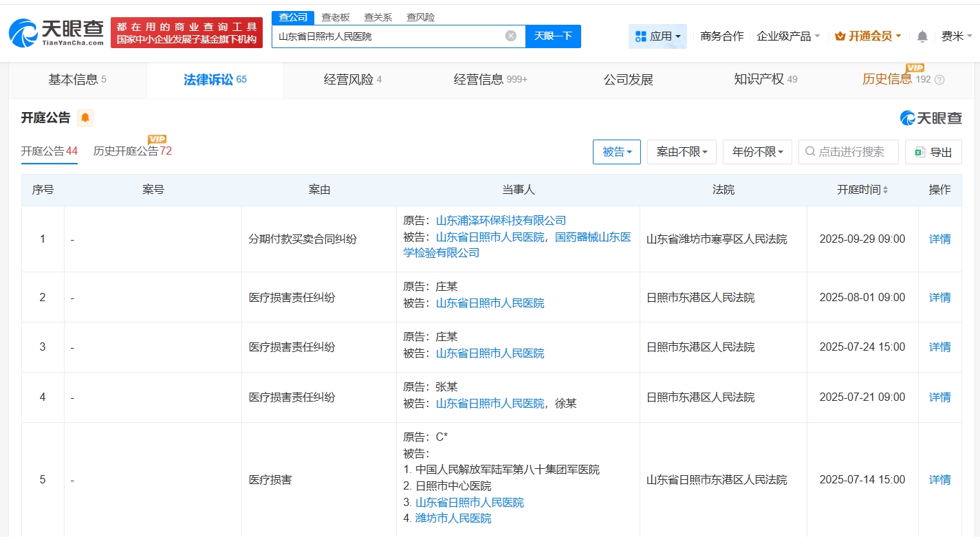This screenshot has width=980, height=537.
Task: Click the 点击进行搜索 search field
Action: 853,152
